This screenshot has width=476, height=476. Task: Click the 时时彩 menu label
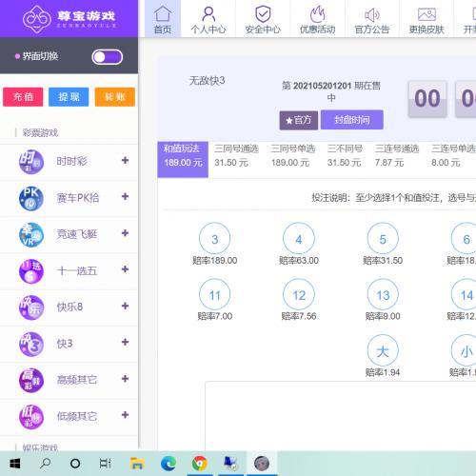coord(71,162)
